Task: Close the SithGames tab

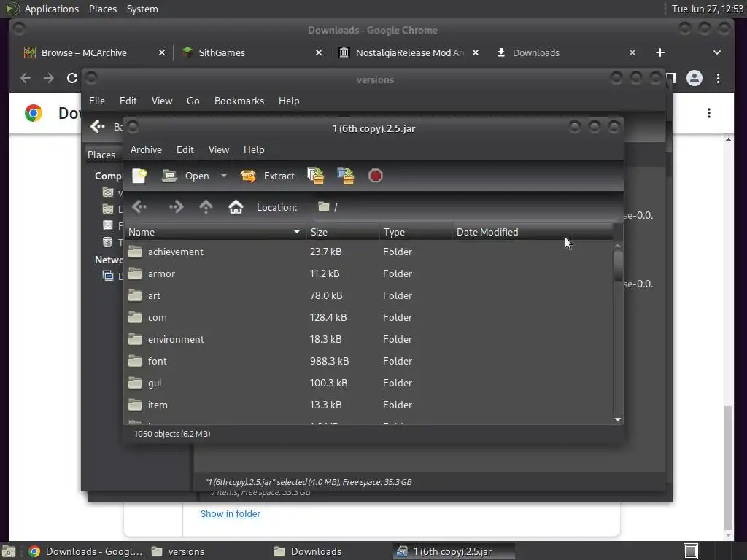Action: [319, 52]
